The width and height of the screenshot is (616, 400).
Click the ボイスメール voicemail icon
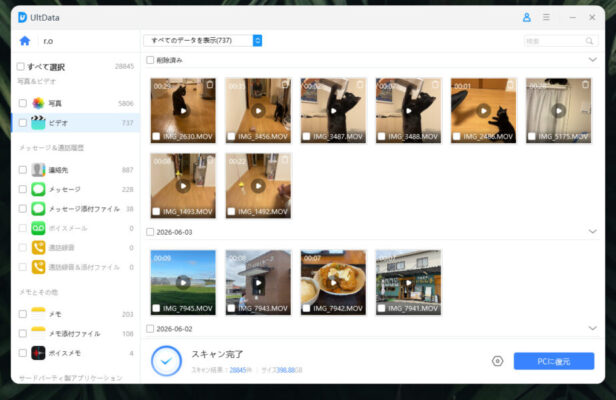point(38,228)
